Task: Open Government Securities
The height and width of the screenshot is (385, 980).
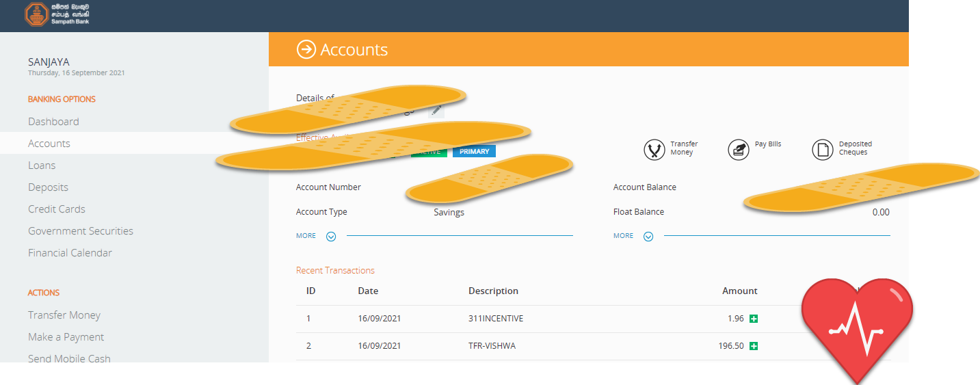Action: (x=81, y=231)
